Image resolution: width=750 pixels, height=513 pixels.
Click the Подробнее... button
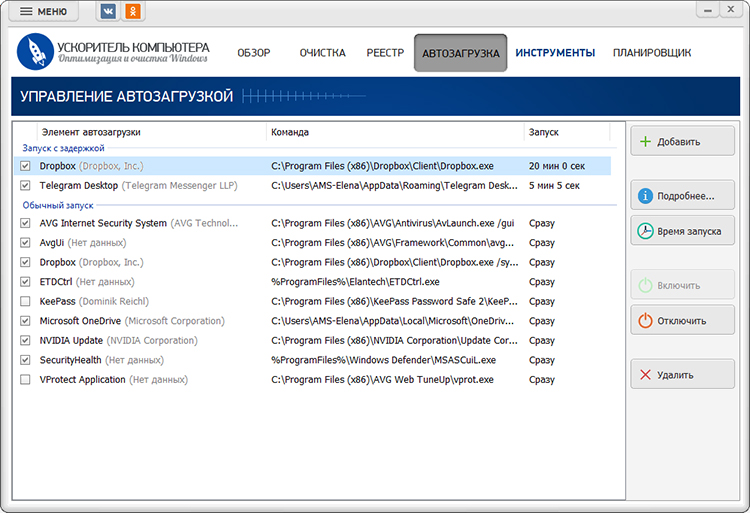pos(683,195)
